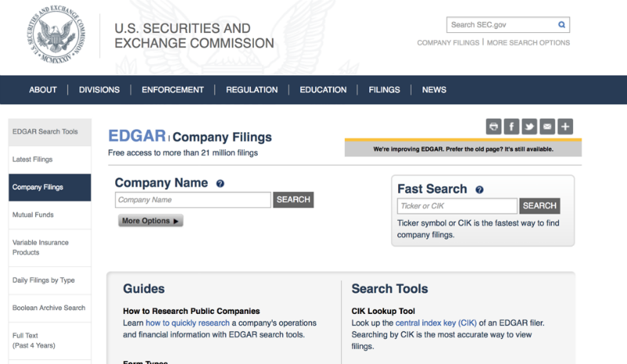
Task: Open Boolean Archive Search sidebar item
Action: pyautogui.click(x=49, y=308)
